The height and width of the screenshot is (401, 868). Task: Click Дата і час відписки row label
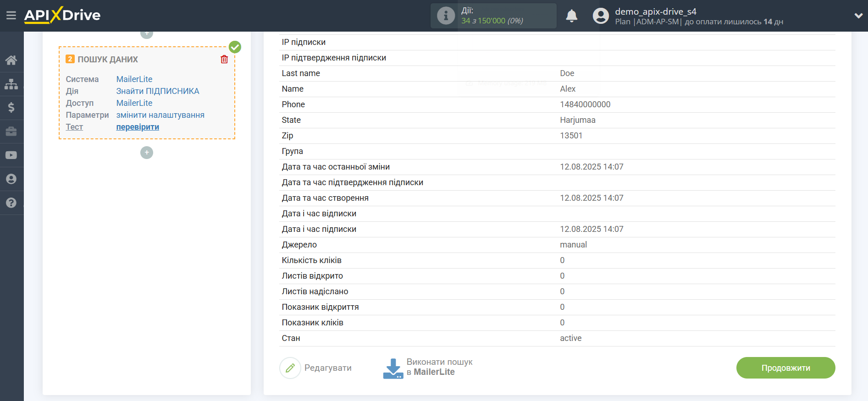(319, 214)
